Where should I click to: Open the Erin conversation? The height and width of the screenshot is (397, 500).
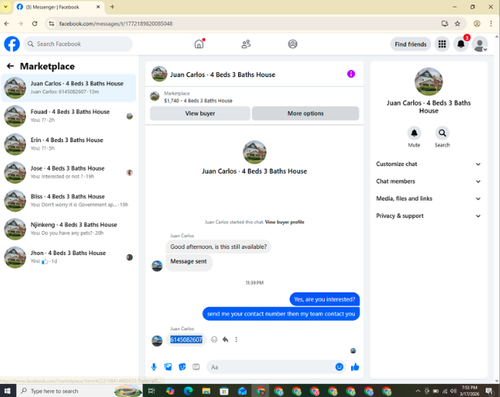coord(68,144)
